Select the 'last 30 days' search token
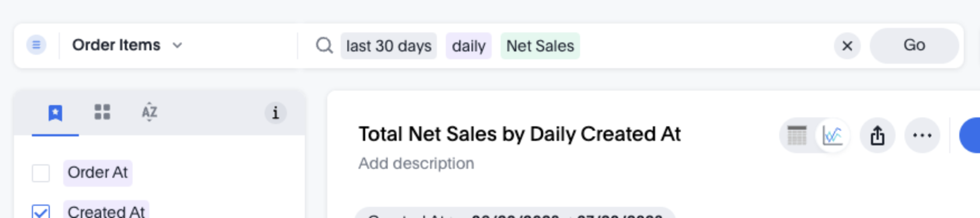The width and height of the screenshot is (980, 218). tap(389, 46)
